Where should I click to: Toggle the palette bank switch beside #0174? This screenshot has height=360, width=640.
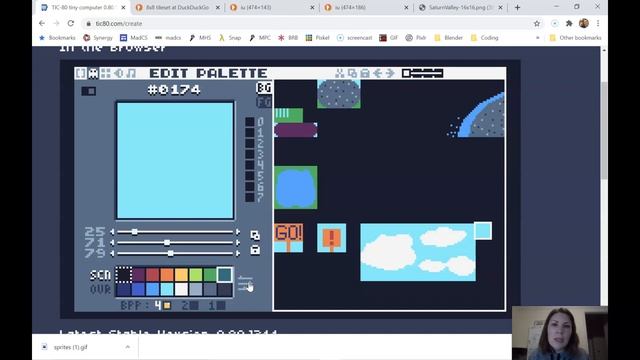89,91
